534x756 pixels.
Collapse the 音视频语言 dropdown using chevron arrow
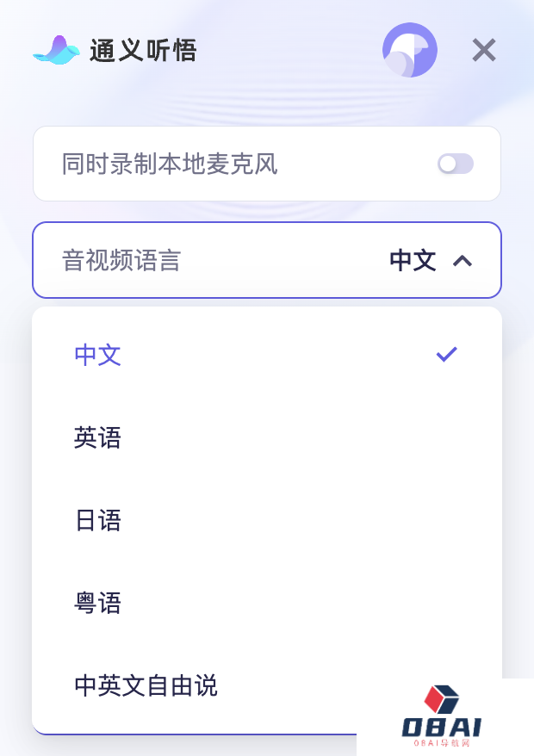[x=463, y=261]
